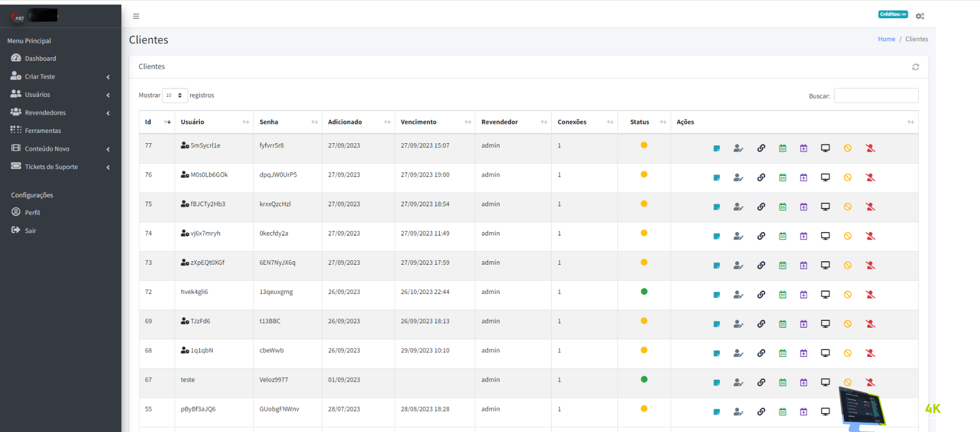Go to Home via the breadcrumb link

[x=886, y=39]
